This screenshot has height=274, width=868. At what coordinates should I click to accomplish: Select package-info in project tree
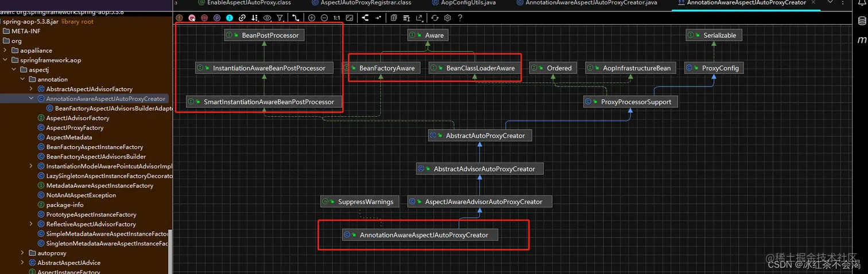[60, 205]
